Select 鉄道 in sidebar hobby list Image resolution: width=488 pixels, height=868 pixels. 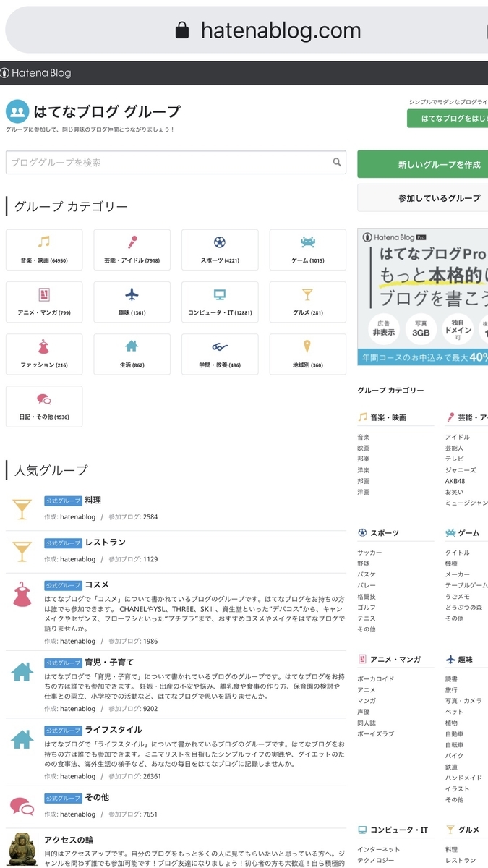[451, 767]
